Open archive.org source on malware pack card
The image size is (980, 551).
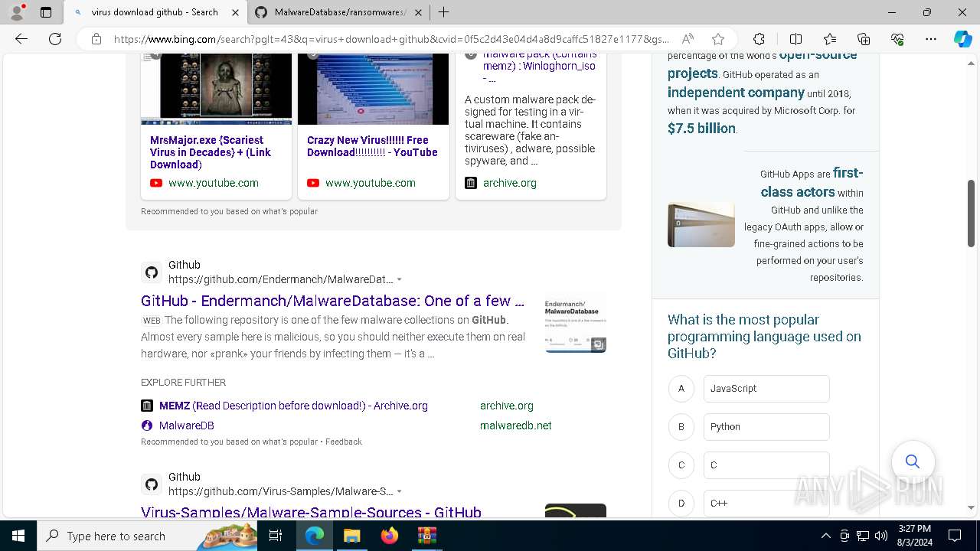pos(510,183)
